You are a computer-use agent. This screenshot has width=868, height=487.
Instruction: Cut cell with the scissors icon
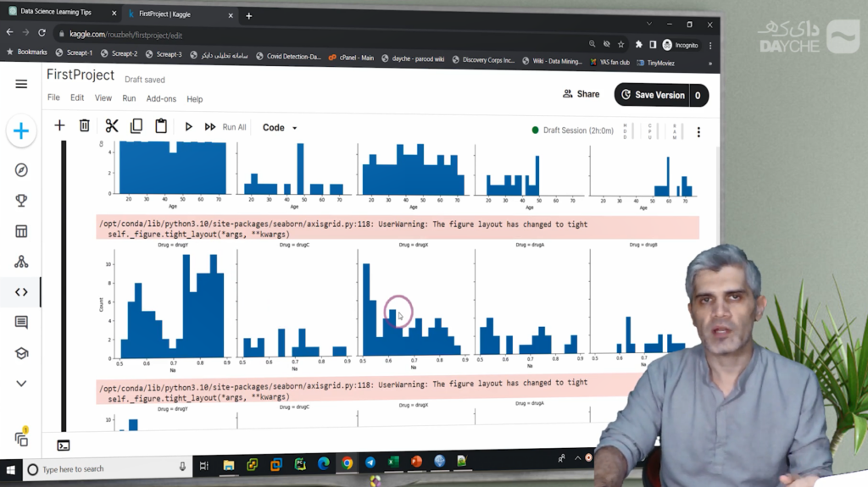pyautogui.click(x=111, y=126)
